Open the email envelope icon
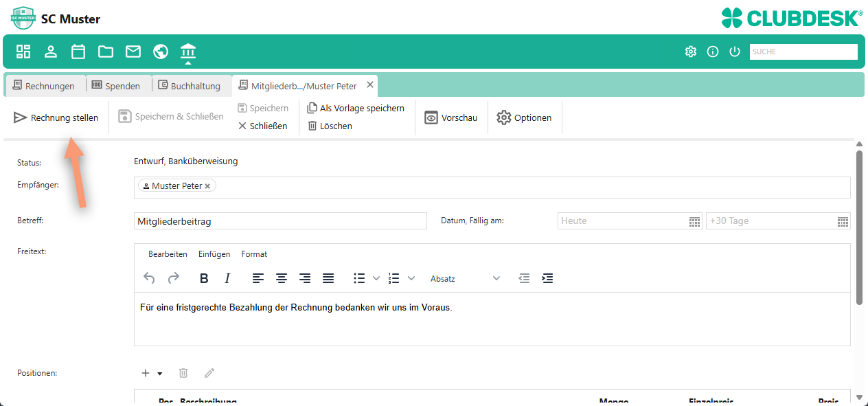This screenshot has height=406, width=868. 133,51
